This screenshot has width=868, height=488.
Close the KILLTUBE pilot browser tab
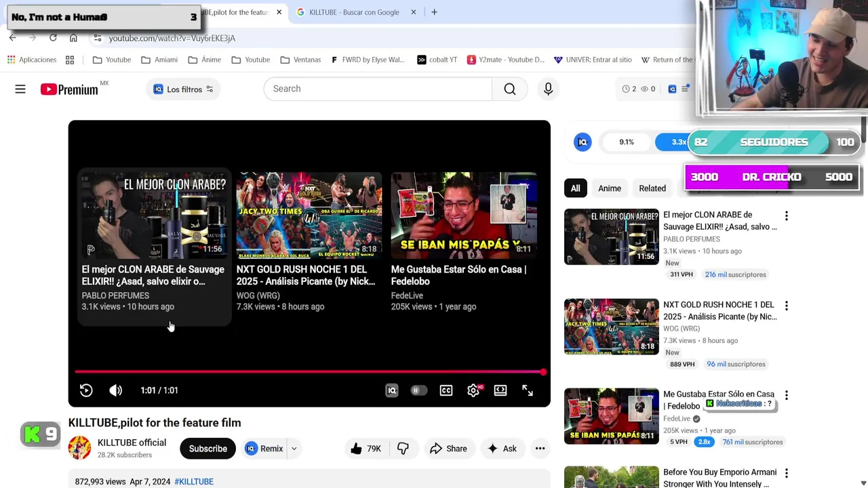coord(279,12)
